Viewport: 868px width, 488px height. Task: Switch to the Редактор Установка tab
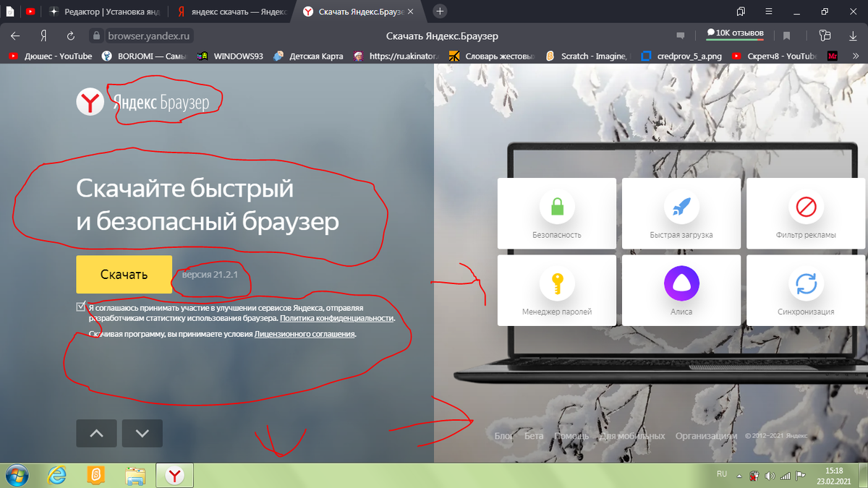pyautogui.click(x=106, y=12)
